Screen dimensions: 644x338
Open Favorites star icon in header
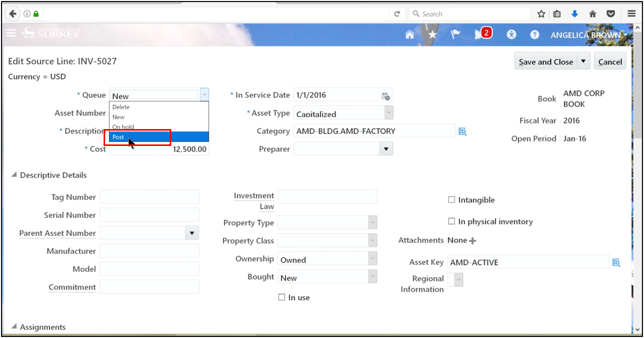(433, 35)
